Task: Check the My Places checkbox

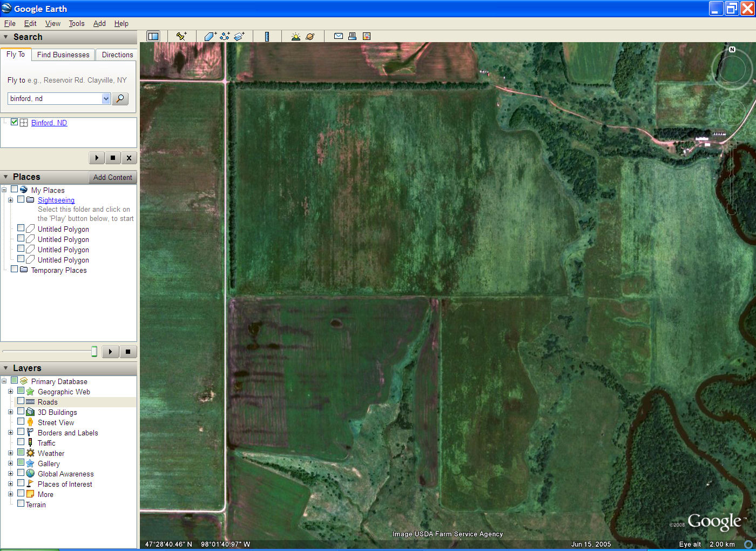Action: pos(14,190)
